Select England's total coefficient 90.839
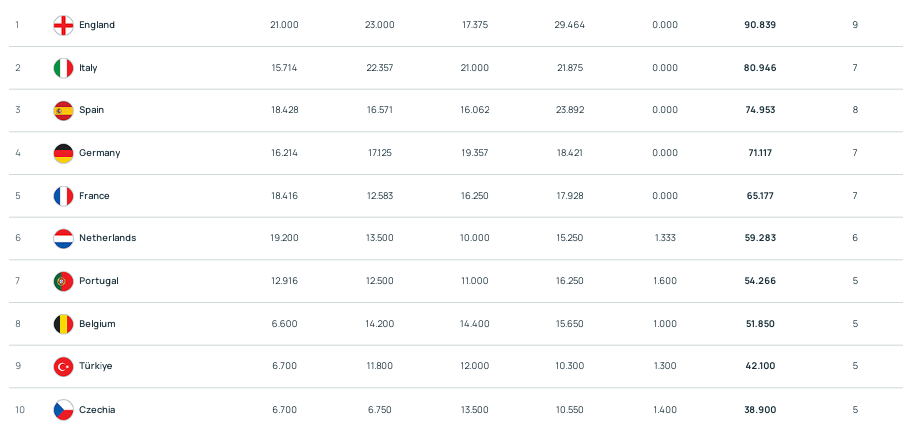The height and width of the screenshot is (428, 910). click(760, 25)
